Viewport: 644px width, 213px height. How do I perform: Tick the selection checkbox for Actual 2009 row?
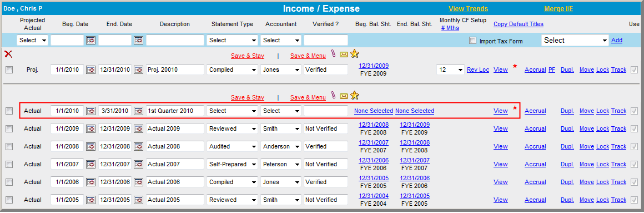[9, 128]
